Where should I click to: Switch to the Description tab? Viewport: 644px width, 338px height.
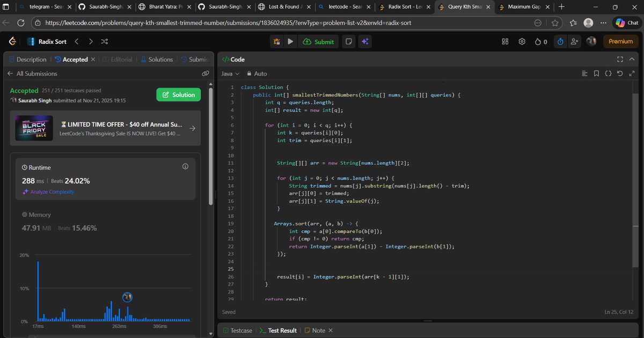point(27,60)
